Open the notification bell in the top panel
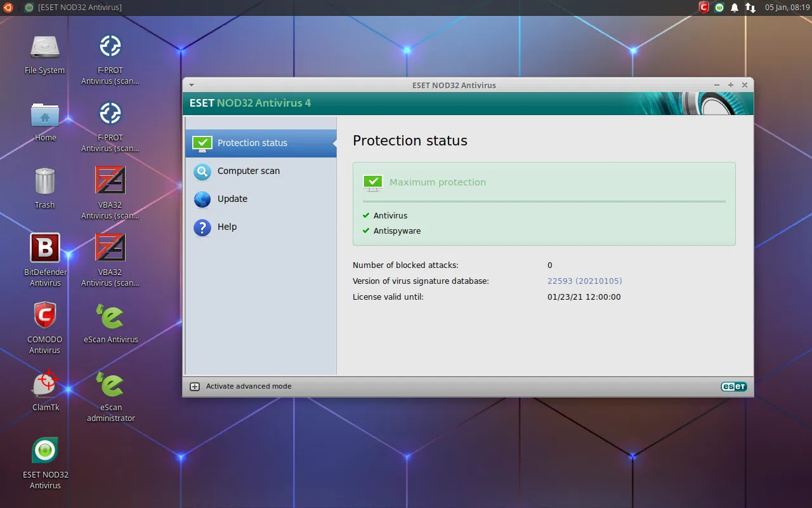 click(x=735, y=8)
